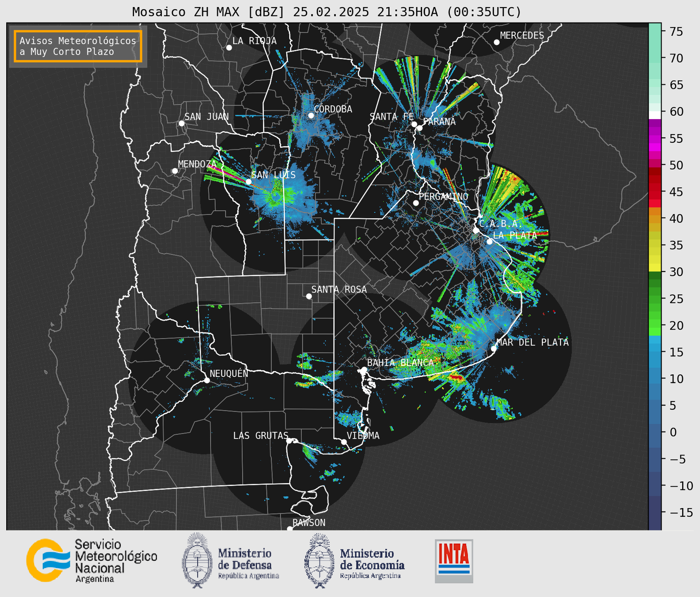
Task: Click the 25 dBZ green band on color scale
Action: click(x=655, y=299)
